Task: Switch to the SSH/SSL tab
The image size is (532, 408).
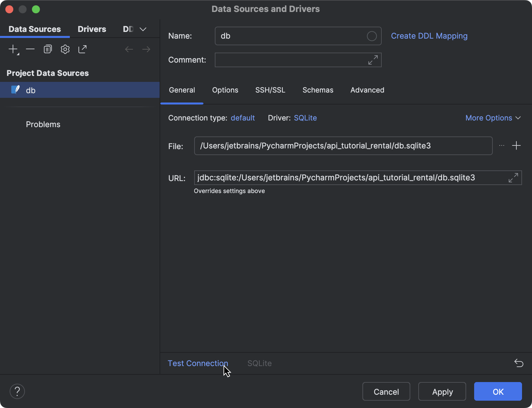Action: (270, 90)
